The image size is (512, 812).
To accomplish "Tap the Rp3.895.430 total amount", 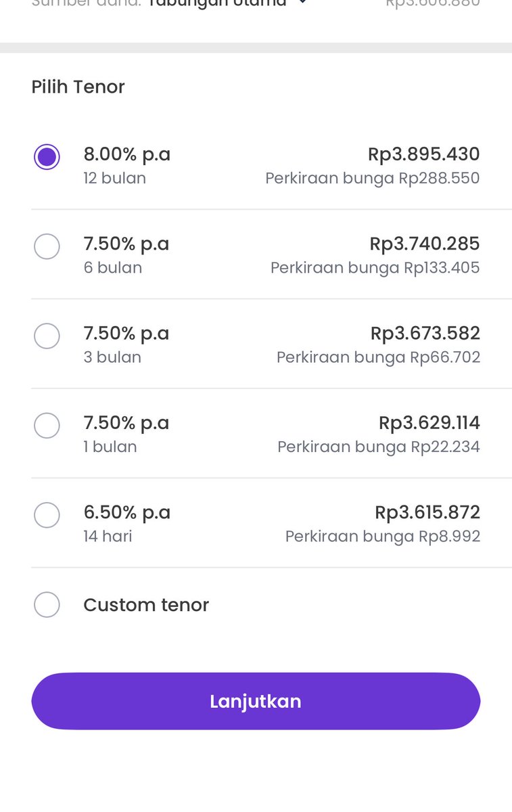I will point(424,154).
